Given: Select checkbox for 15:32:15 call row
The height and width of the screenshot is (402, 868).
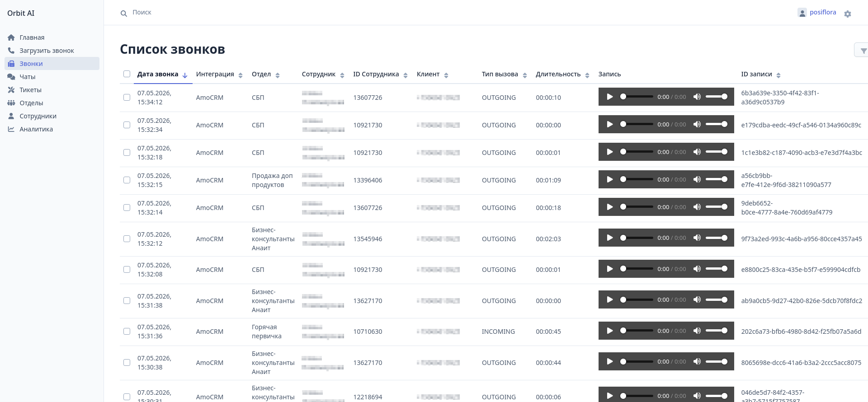Looking at the screenshot, I should click(127, 180).
